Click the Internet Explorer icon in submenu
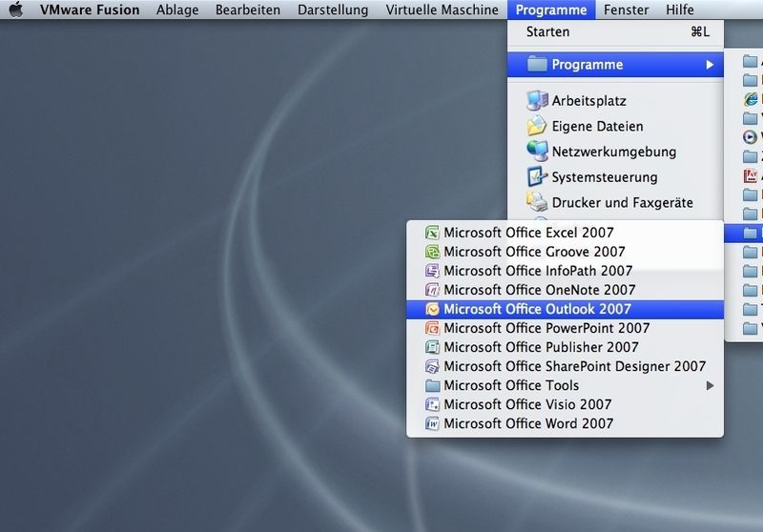Screen dimensions: 763x532 pyautogui.click(x=751, y=99)
